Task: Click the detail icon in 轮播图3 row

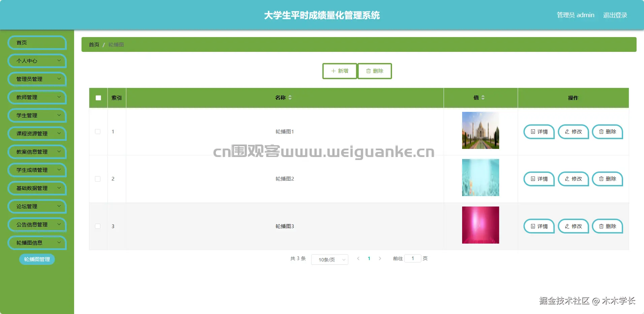Action: (533, 226)
